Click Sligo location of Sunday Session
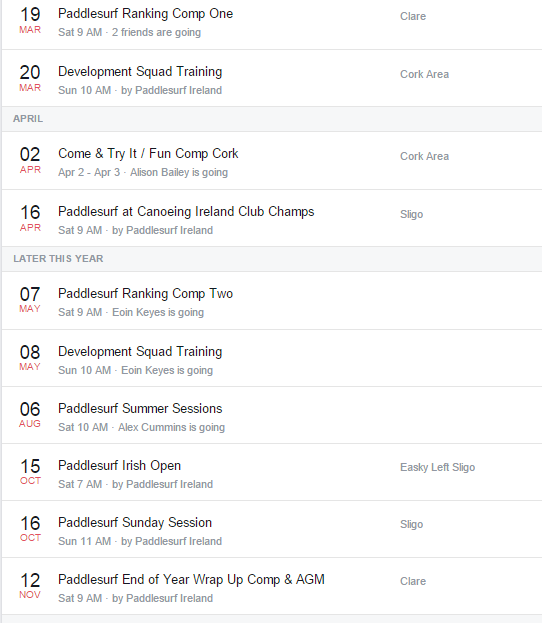Viewport: 542px width, 623px height. point(411,524)
